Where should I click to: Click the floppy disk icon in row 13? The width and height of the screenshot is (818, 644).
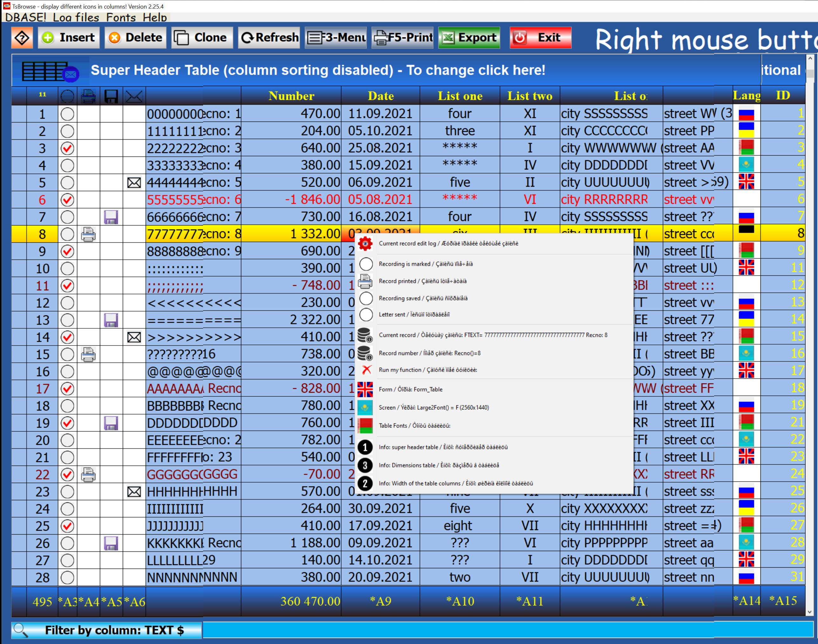pyautogui.click(x=111, y=320)
